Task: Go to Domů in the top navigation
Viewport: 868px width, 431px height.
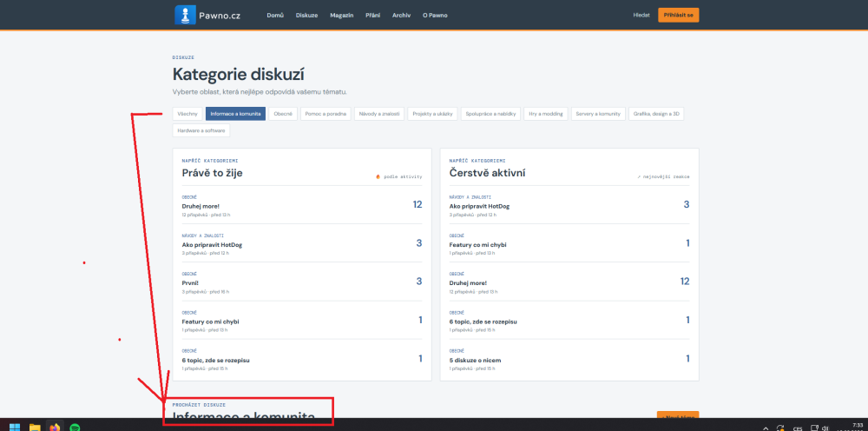Action: click(x=275, y=16)
